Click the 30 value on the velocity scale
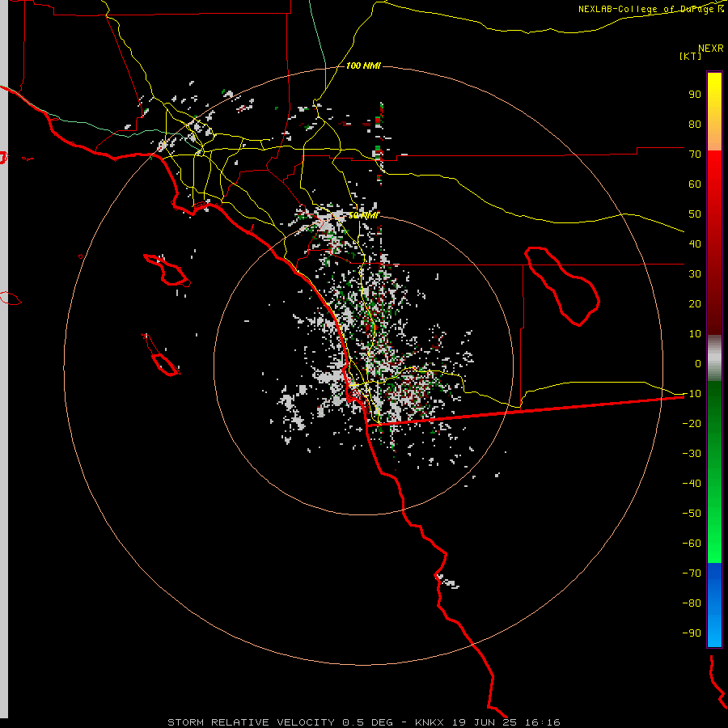 tap(695, 274)
